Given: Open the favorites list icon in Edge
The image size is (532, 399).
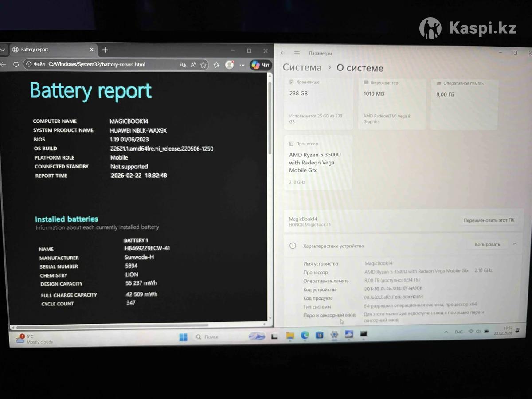Looking at the screenshot, I should tap(216, 65).
